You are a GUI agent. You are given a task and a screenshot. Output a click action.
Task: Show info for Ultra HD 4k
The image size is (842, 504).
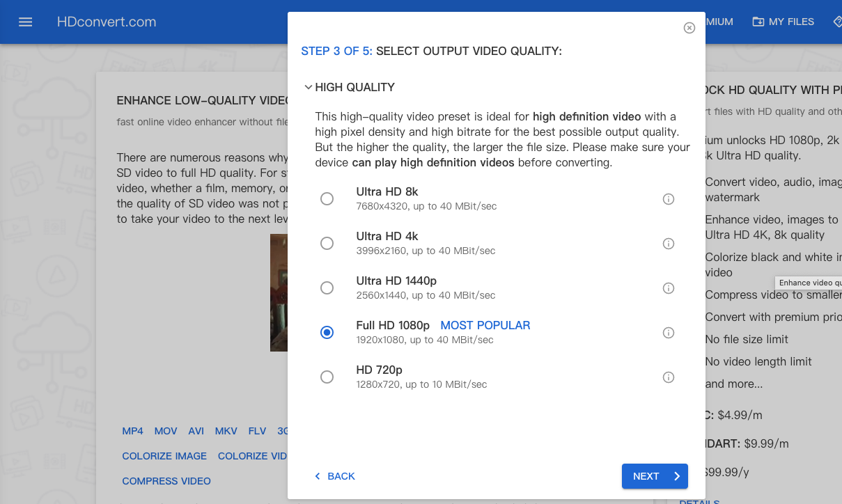[669, 244]
